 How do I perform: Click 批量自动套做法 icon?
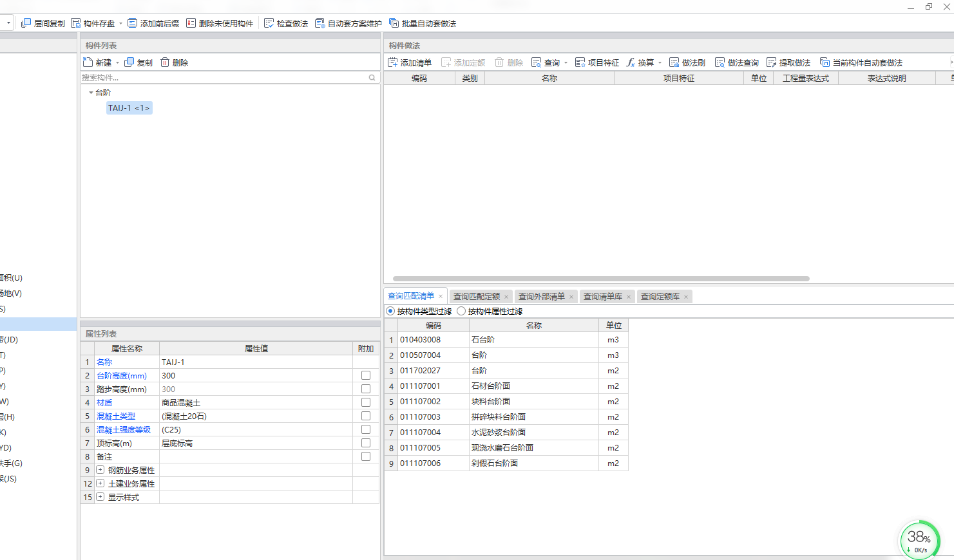(x=394, y=23)
